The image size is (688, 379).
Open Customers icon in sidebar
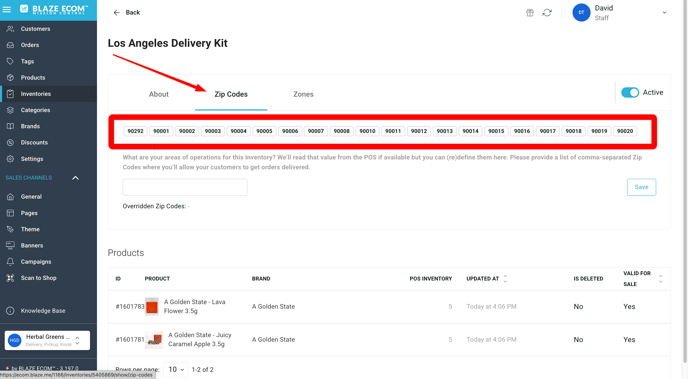coord(10,29)
